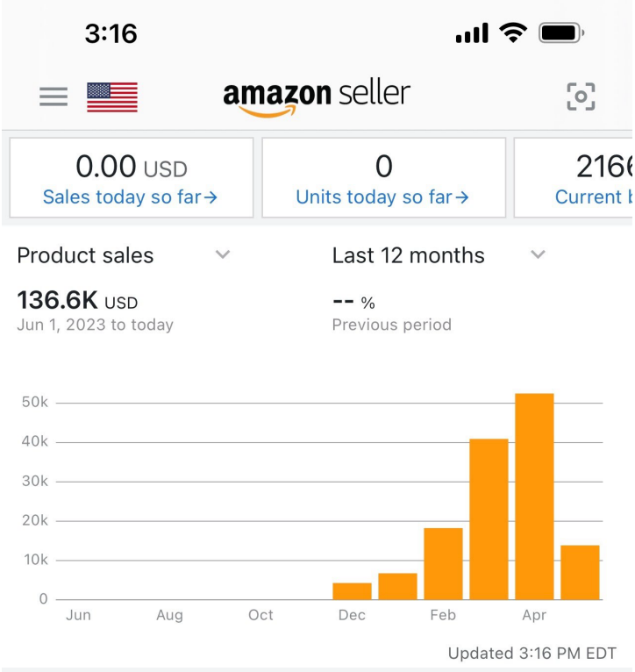Select the December sales bar
Viewport: 635px width, 672px height.
[352, 590]
